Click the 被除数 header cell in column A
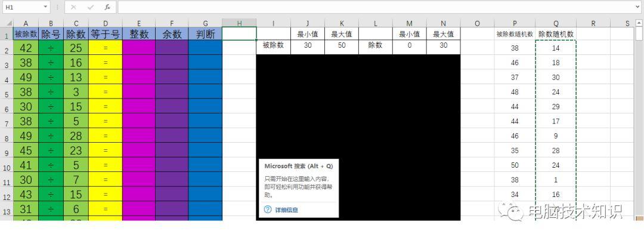Screen dimensions: 644x240 [x=26, y=34]
